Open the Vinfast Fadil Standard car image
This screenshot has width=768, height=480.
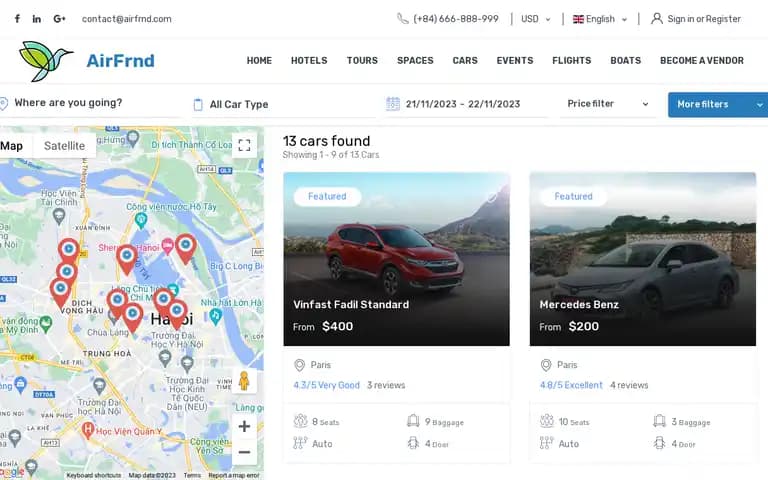tap(396, 259)
